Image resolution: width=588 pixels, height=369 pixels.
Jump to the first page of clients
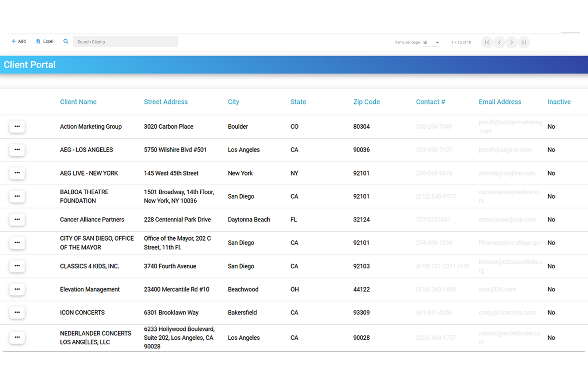(x=487, y=42)
